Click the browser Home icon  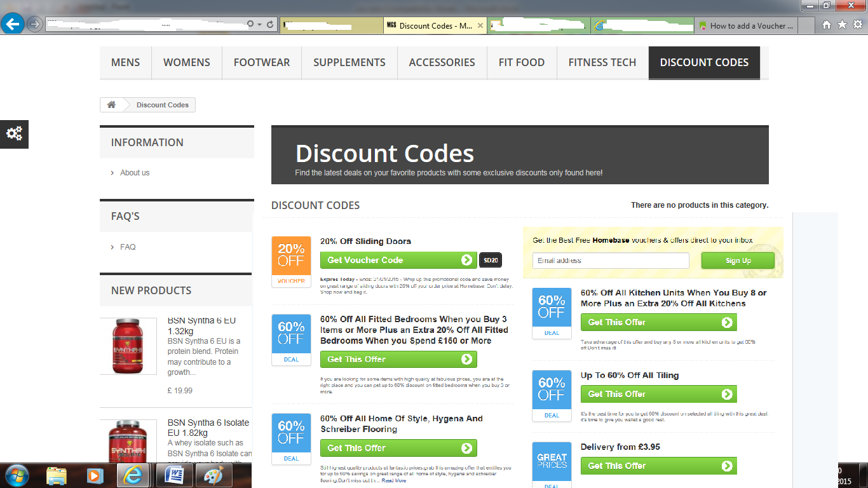click(827, 25)
